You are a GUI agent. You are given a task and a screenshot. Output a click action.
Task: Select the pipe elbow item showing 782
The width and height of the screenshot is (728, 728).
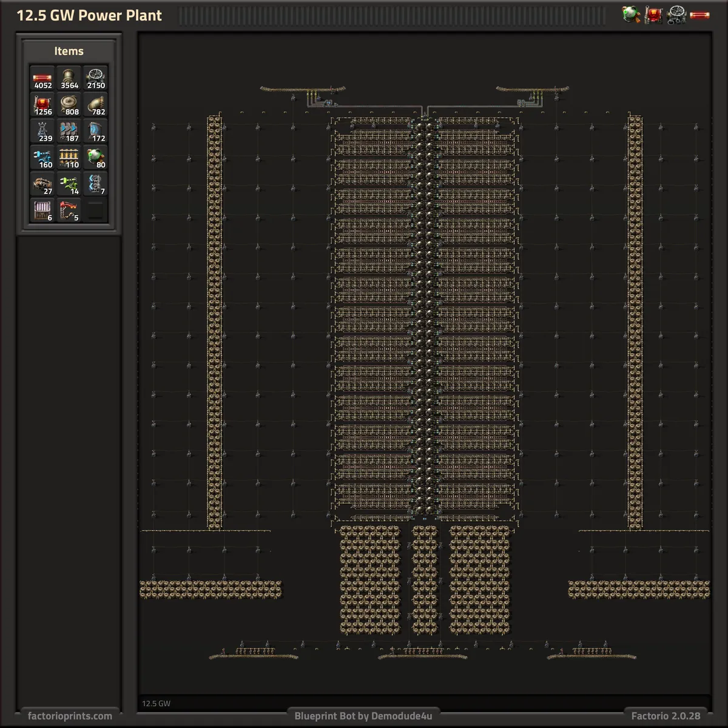96,104
